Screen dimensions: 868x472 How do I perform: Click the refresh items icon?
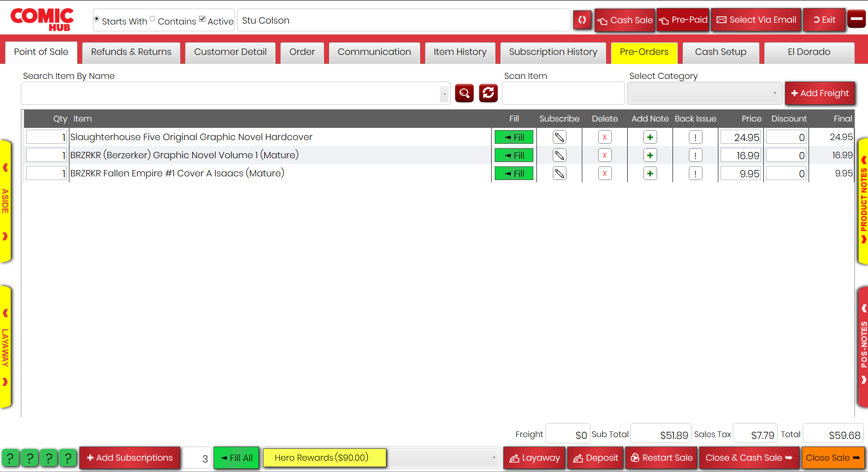pos(488,93)
